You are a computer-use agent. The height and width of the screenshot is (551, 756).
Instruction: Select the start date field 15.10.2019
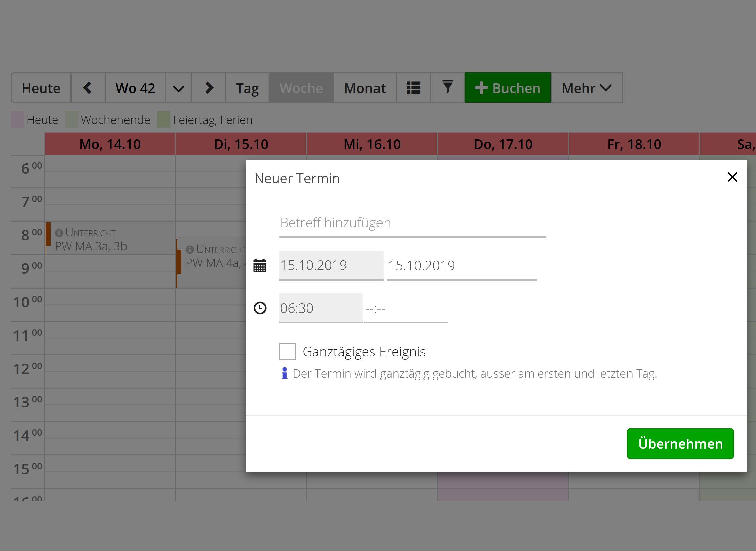coord(331,266)
